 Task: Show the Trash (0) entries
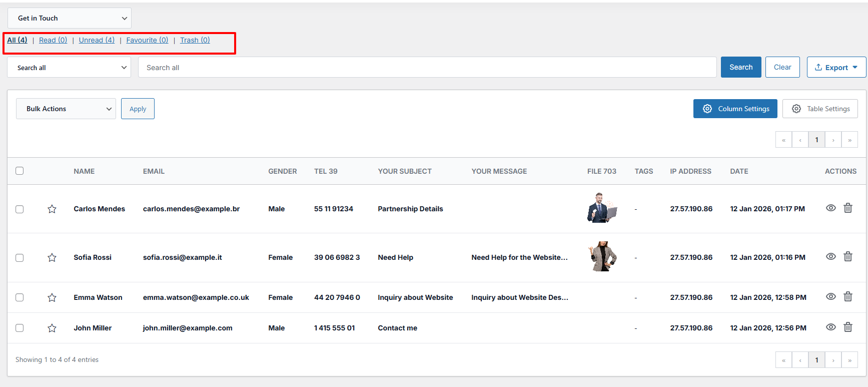click(x=195, y=40)
